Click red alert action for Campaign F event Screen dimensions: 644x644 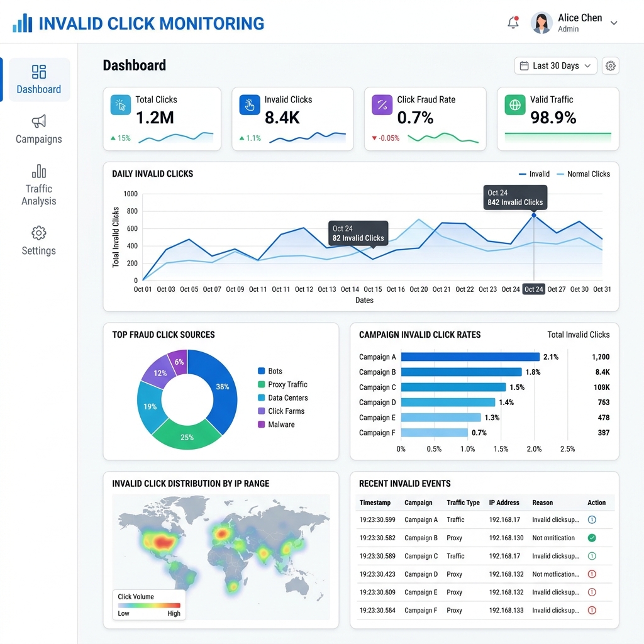coord(592,610)
